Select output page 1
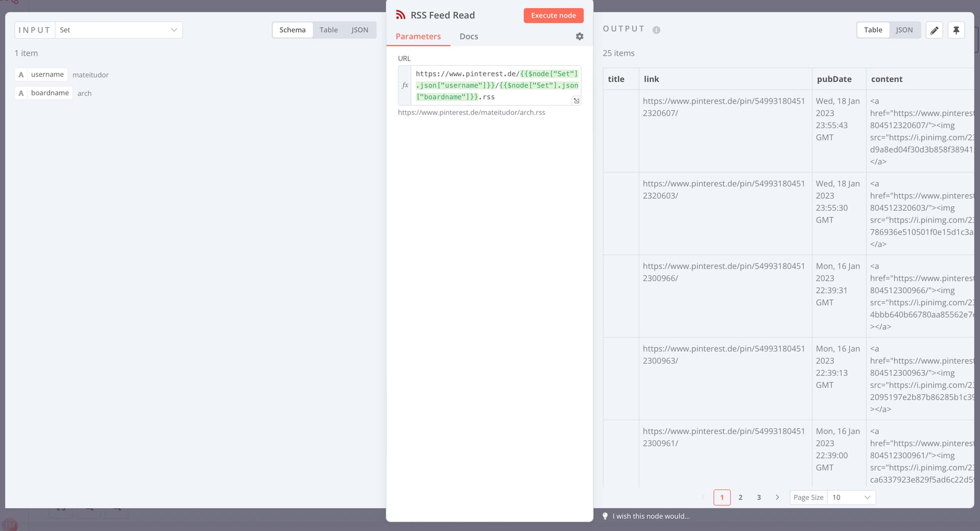 [x=722, y=497]
